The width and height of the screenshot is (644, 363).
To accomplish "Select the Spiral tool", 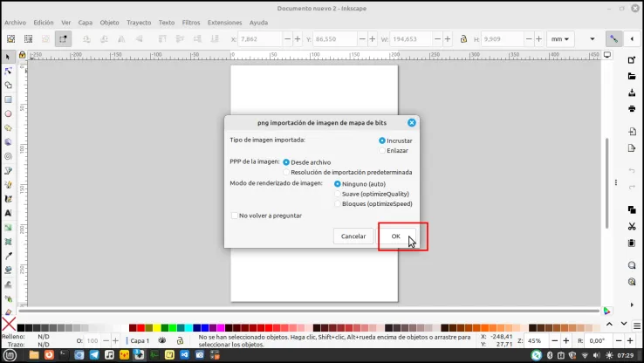I will click(8, 156).
